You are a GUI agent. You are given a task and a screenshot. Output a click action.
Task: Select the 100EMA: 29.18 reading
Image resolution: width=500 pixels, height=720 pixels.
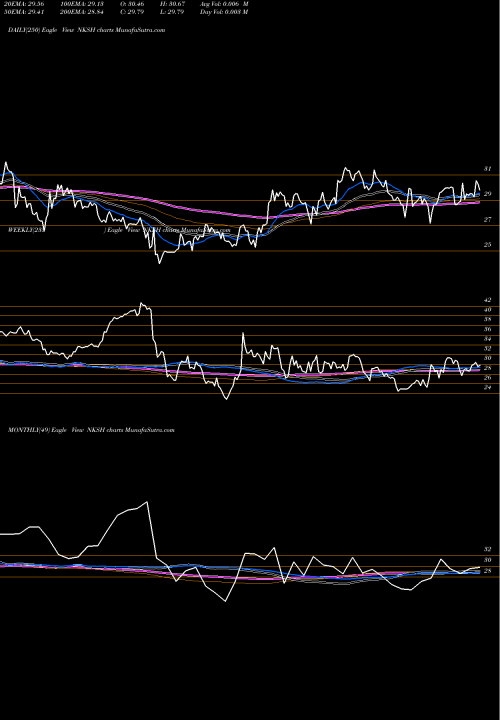tap(80, 4)
